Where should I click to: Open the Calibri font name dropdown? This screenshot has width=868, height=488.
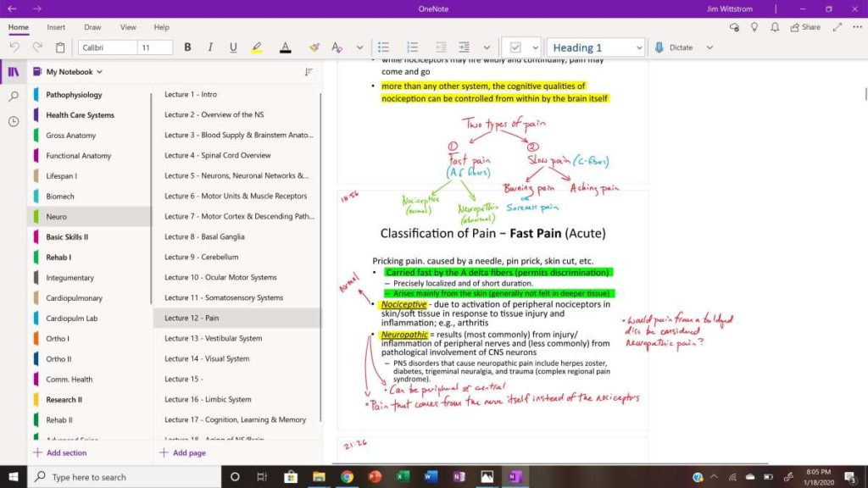[108, 47]
